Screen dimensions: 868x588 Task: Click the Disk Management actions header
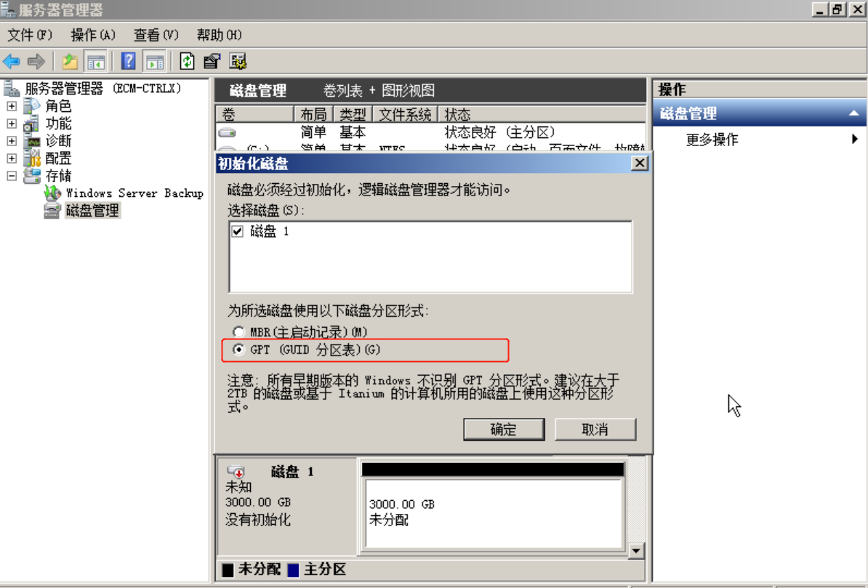coord(760,113)
